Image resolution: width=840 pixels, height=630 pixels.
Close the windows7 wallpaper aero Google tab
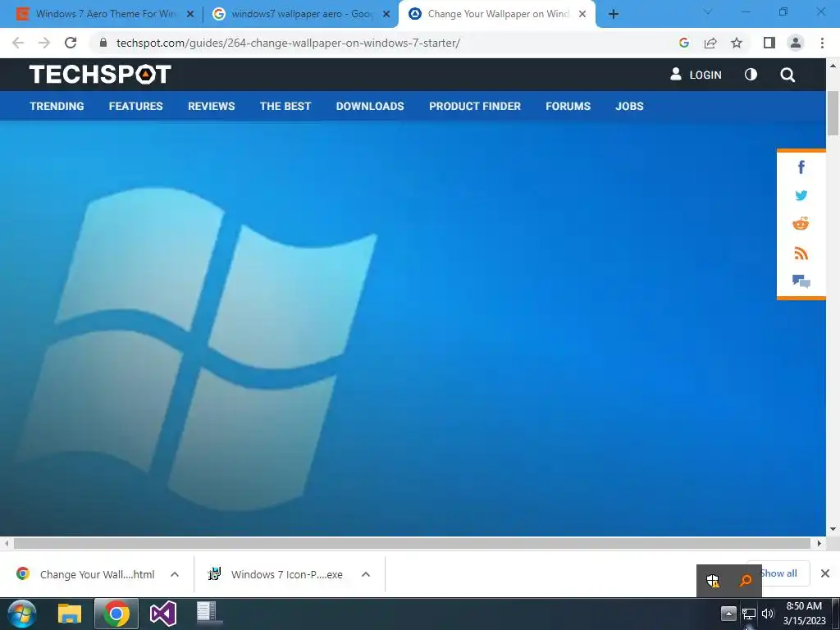click(x=386, y=15)
